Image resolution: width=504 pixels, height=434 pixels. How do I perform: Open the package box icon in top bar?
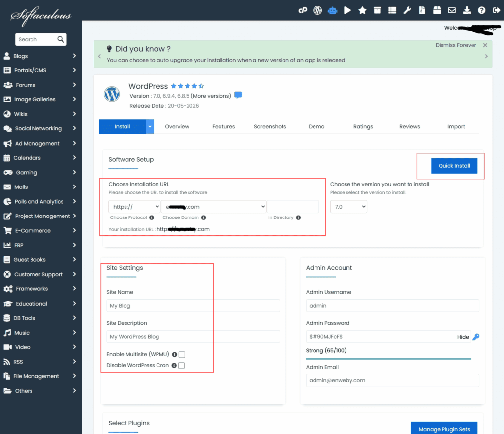click(437, 11)
